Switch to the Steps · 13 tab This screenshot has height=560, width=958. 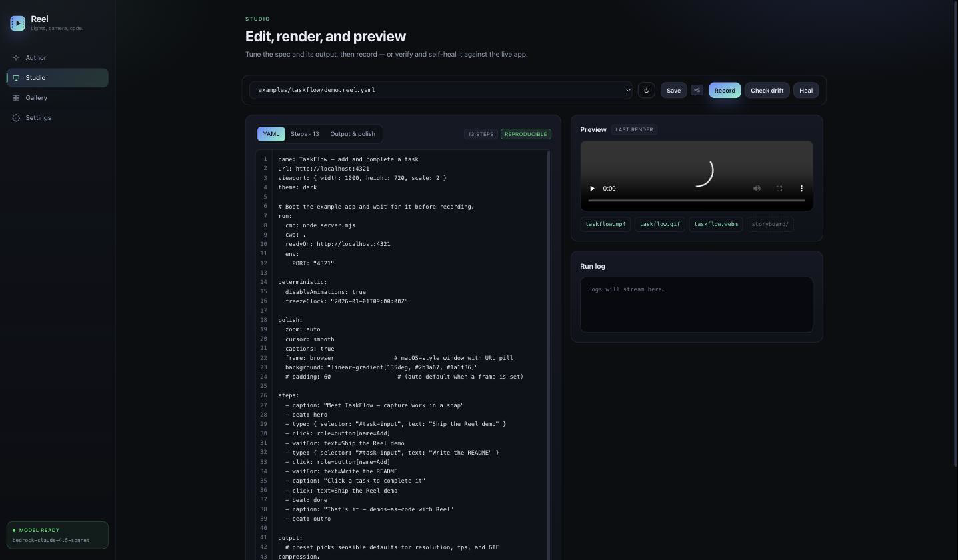click(305, 134)
